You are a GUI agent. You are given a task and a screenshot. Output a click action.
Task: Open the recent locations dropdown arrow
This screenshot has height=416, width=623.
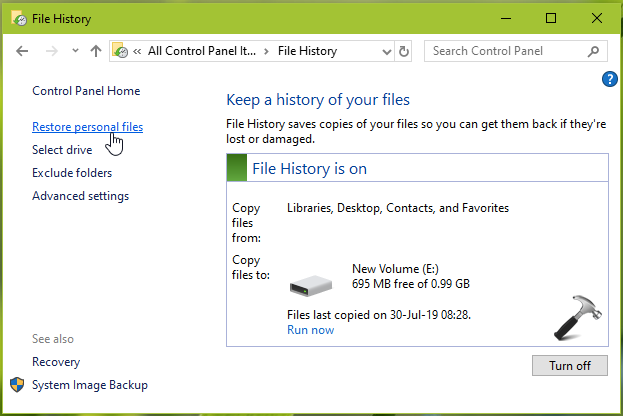point(75,51)
